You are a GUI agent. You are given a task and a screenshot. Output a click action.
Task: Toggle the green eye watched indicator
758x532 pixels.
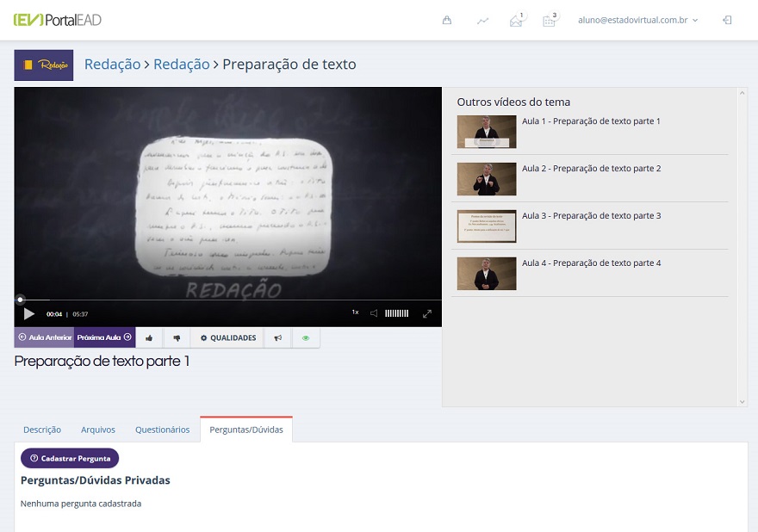[x=305, y=338]
